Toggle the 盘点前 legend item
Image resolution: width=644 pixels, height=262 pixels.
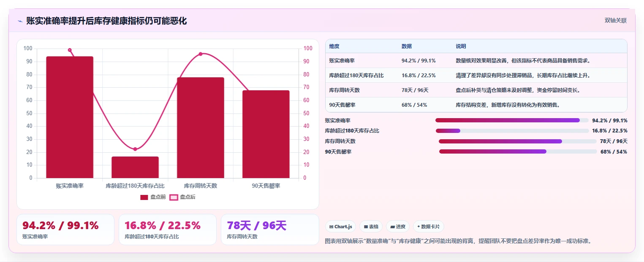point(153,197)
